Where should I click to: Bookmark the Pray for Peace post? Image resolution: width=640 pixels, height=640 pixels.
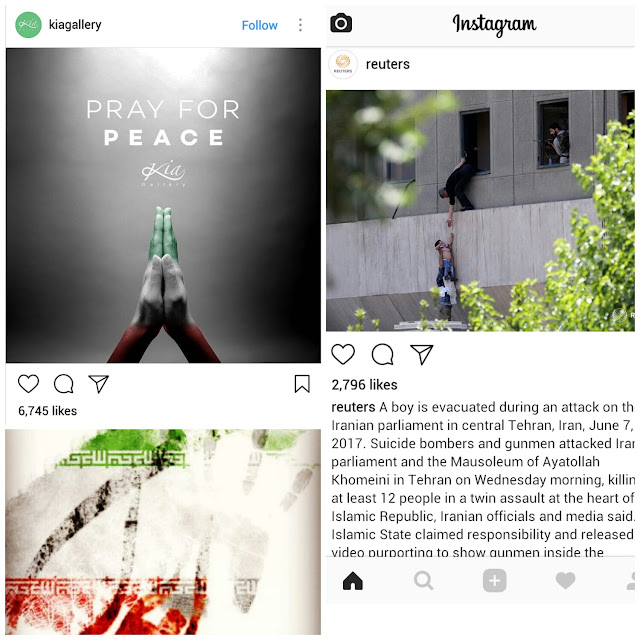point(302,384)
